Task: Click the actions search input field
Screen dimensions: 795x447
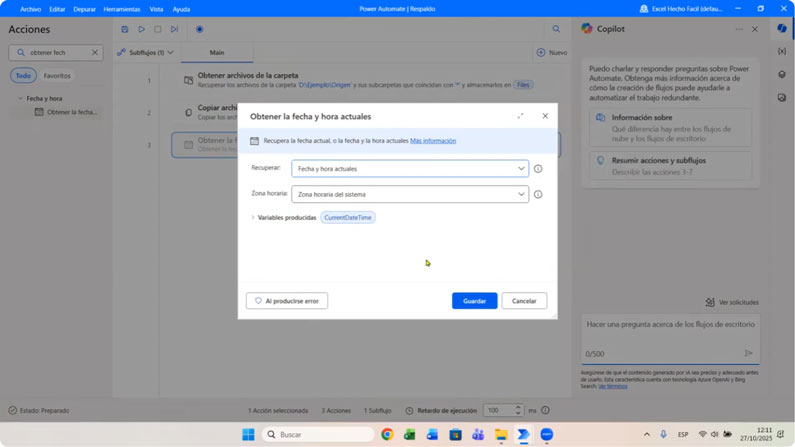Action: (x=56, y=52)
